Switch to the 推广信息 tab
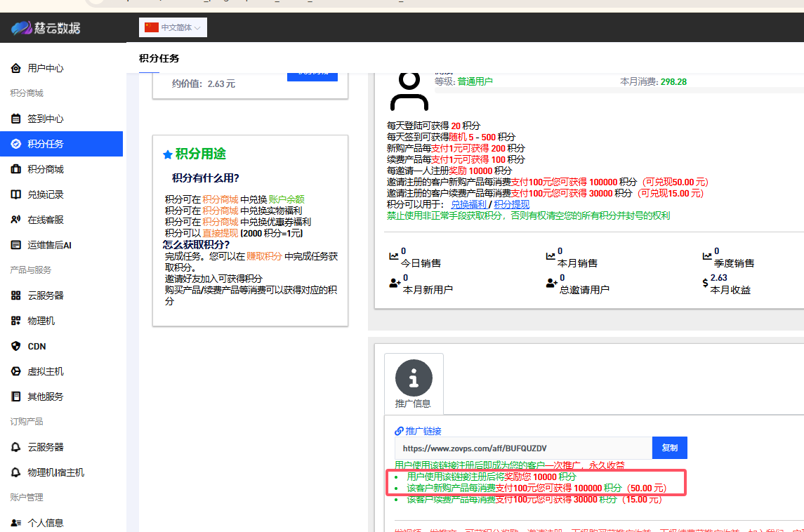Viewport: 804px width, 532px height. (413, 404)
